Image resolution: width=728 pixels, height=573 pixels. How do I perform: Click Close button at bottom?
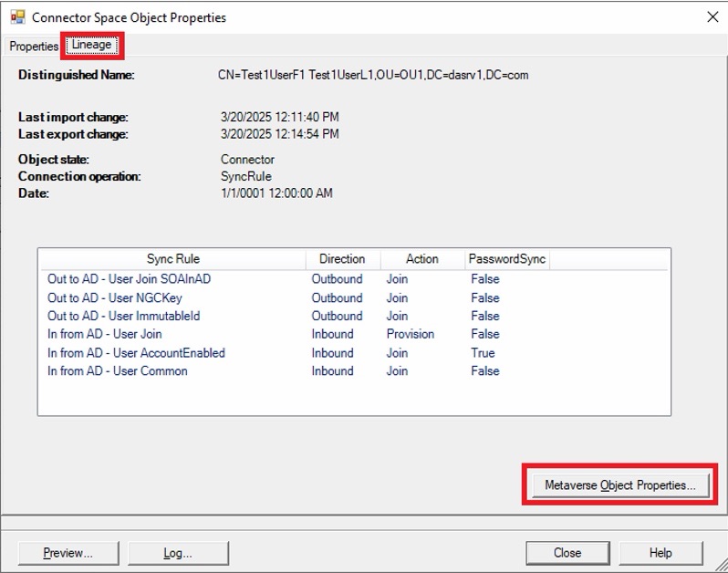pos(567,553)
